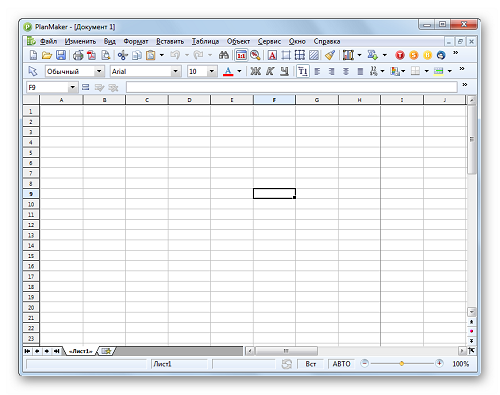500x395 pixels.
Task: Expand the cell borders dropdown arrow
Action: click(426, 71)
